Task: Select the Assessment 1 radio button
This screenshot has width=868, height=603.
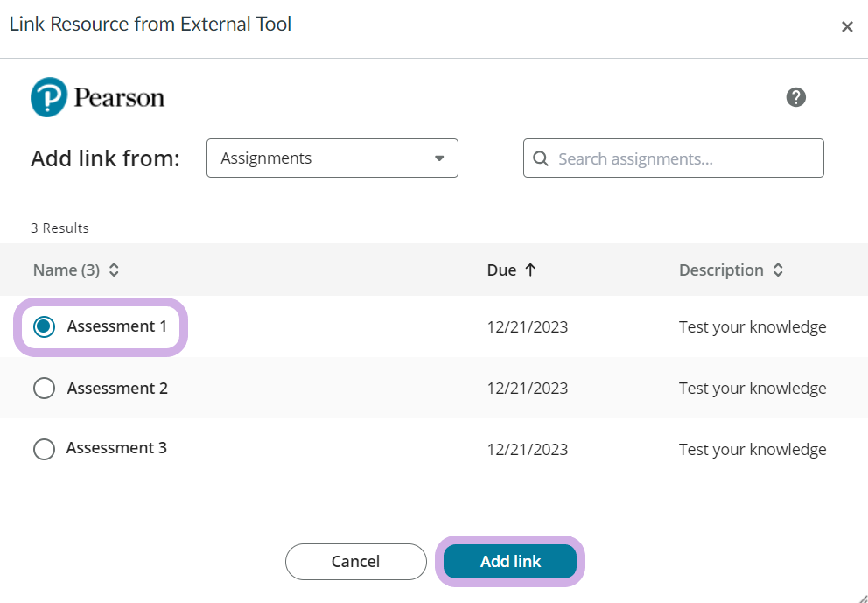Action: click(x=44, y=326)
